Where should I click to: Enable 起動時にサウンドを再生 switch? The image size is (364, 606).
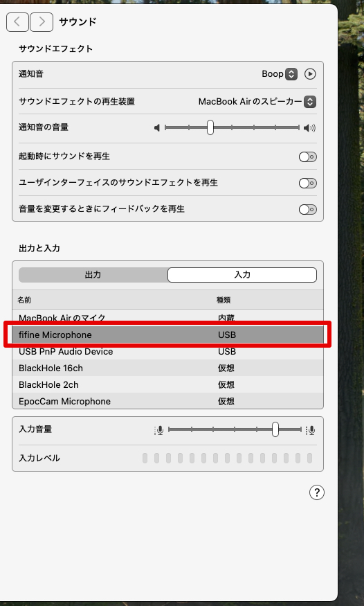coord(308,157)
